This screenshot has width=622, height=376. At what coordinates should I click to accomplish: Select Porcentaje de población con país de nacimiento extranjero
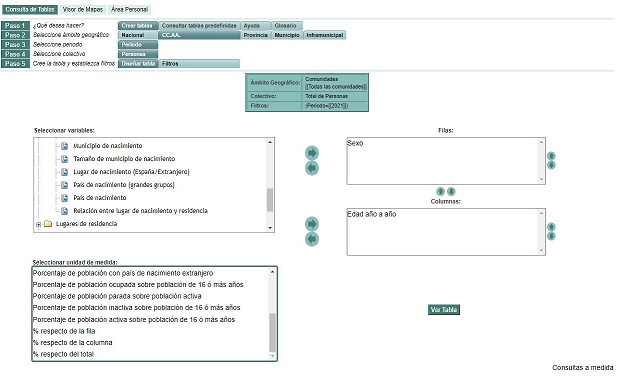tap(123, 273)
